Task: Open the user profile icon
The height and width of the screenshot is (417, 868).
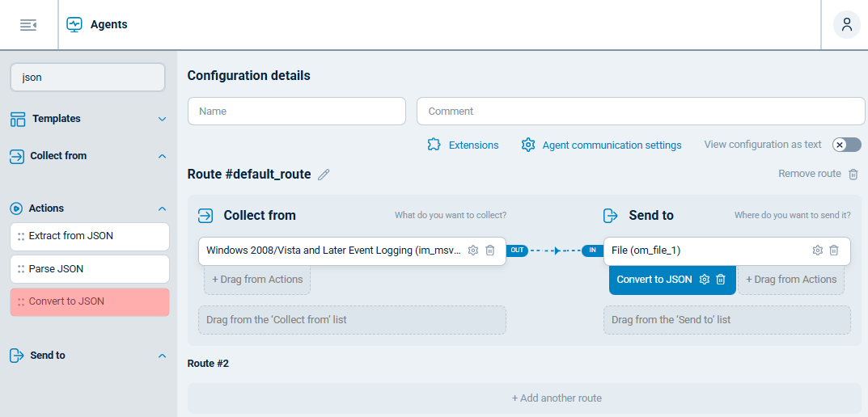Action: point(846,24)
